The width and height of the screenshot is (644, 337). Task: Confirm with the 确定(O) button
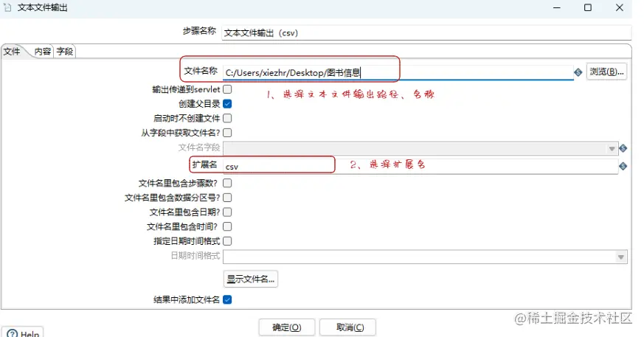[287, 327]
